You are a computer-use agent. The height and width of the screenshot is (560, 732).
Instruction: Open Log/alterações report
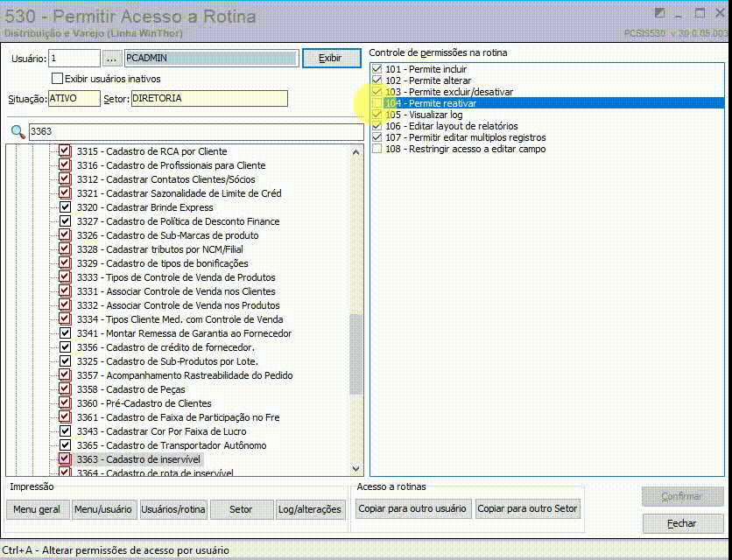309,509
